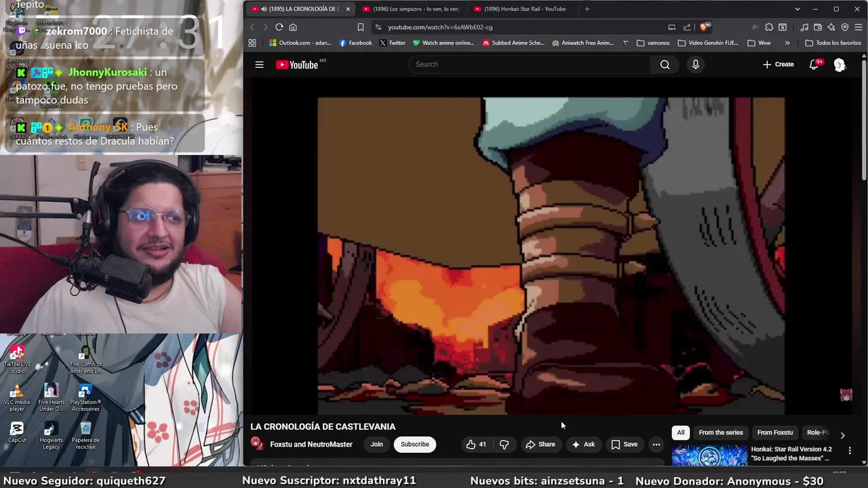The width and height of the screenshot is (868, 488).
Task: Select From the series chip
Action: (x=721, y=432)
